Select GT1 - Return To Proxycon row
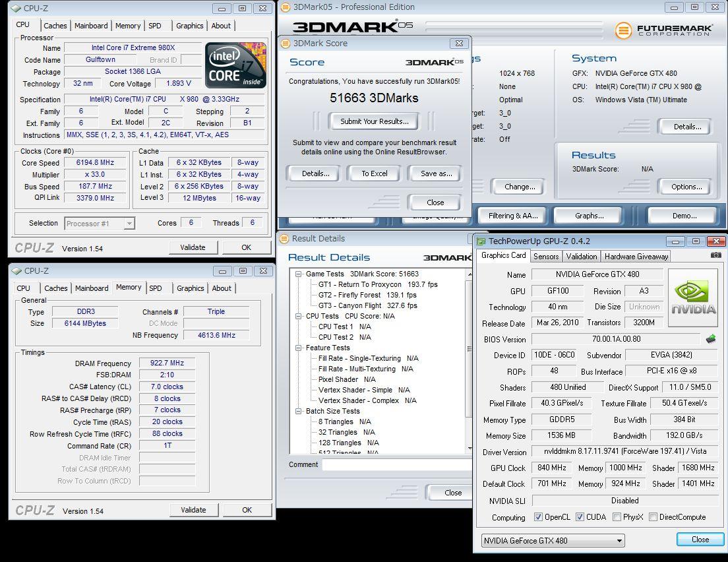The width and height of the screenshot is (728, 562). (x=378, y=285)
